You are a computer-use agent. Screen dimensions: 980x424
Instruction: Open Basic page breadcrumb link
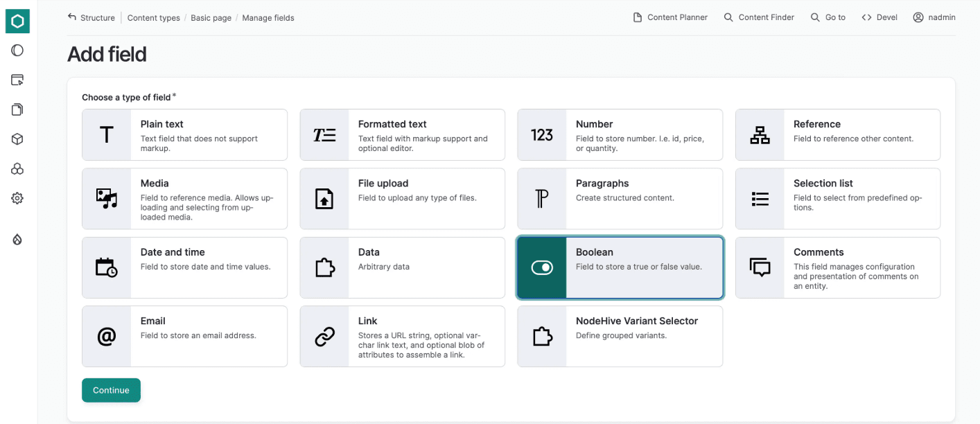coord(211,18)
